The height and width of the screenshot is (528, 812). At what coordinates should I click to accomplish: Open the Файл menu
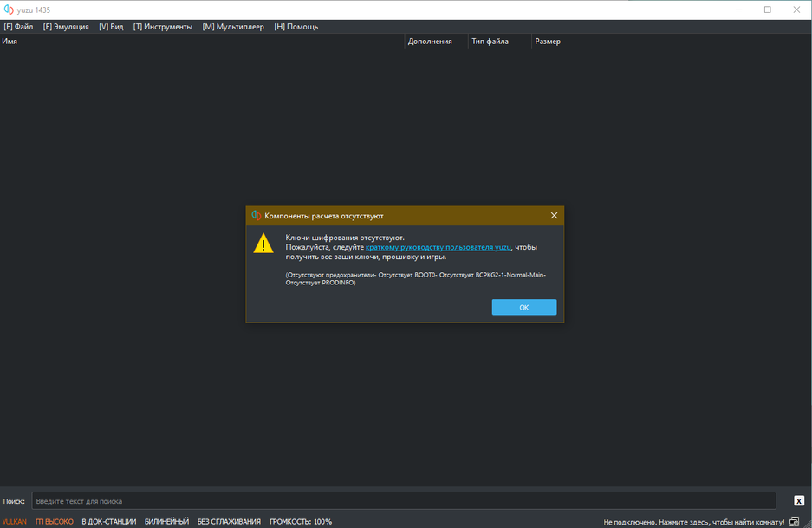[19, 27]
